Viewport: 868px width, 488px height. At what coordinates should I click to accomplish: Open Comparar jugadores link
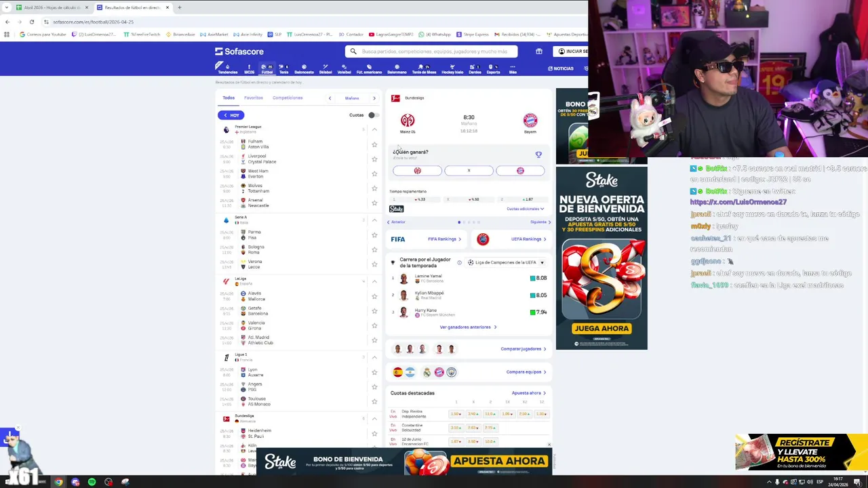pyautogui.click(x=523, y=349)
